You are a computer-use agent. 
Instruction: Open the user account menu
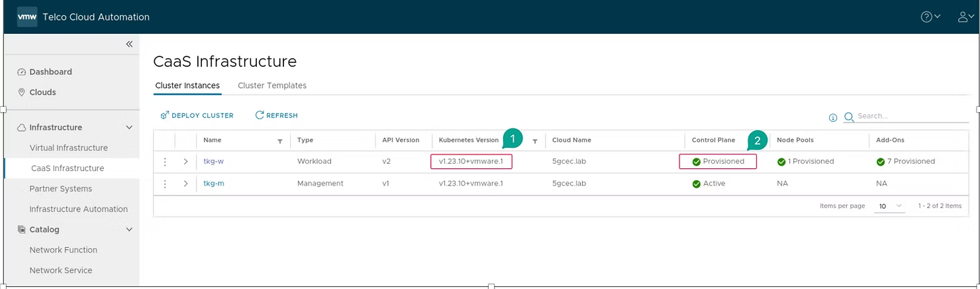pos(966,17)
